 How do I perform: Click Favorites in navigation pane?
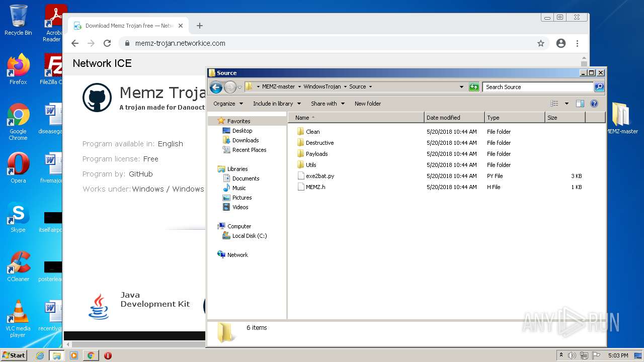(x=238, y=121)
